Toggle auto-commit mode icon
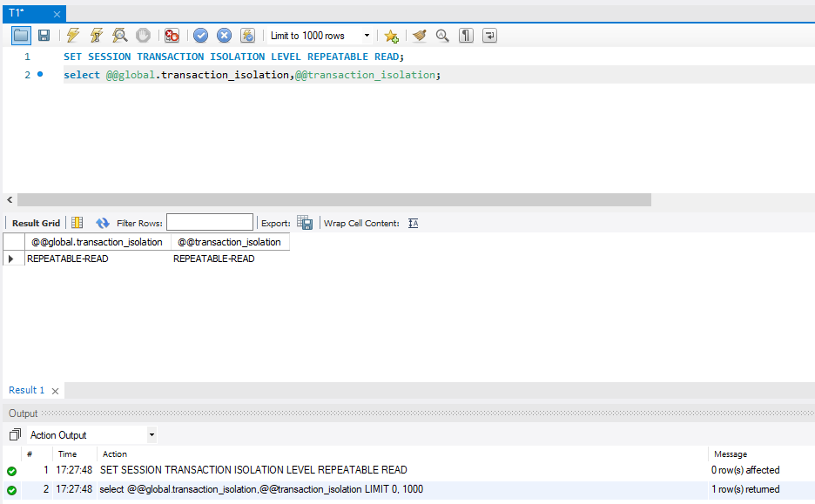The image size is (815, 504). coord(248,36)
